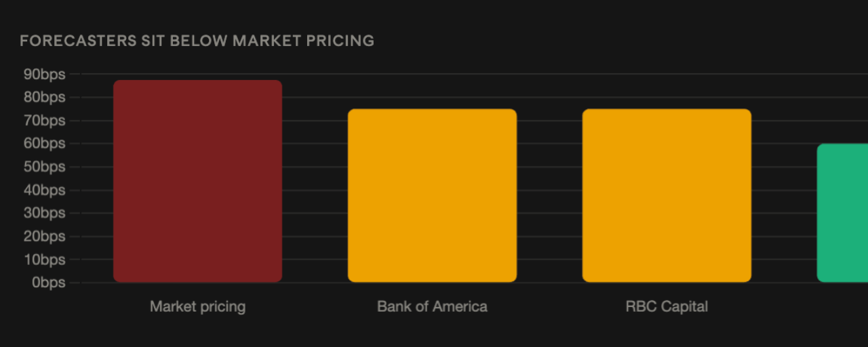This screenshot has height=347, width=868.
Task: Click the partially visible green bar
Action: [x=842, y=213]
